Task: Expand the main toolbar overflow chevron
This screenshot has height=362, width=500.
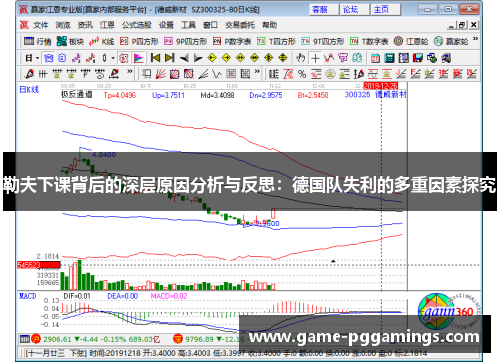Action: tap(476, 39)
